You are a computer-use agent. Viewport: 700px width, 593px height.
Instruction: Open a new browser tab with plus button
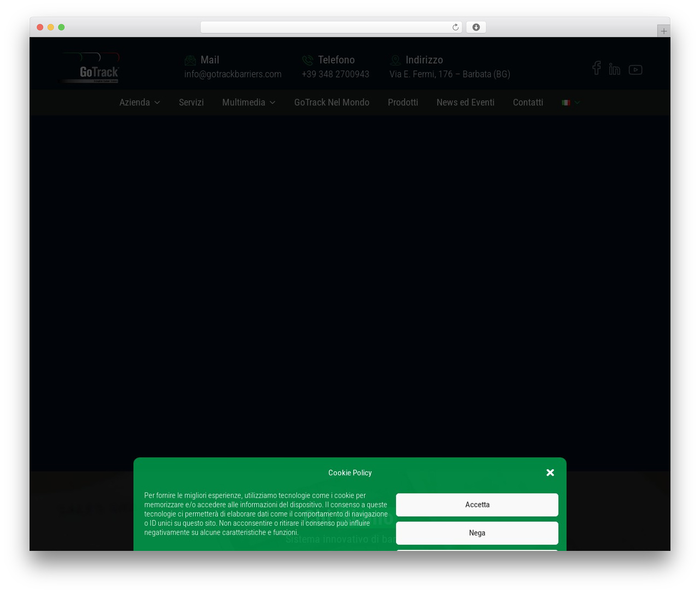tap(664, 31)
